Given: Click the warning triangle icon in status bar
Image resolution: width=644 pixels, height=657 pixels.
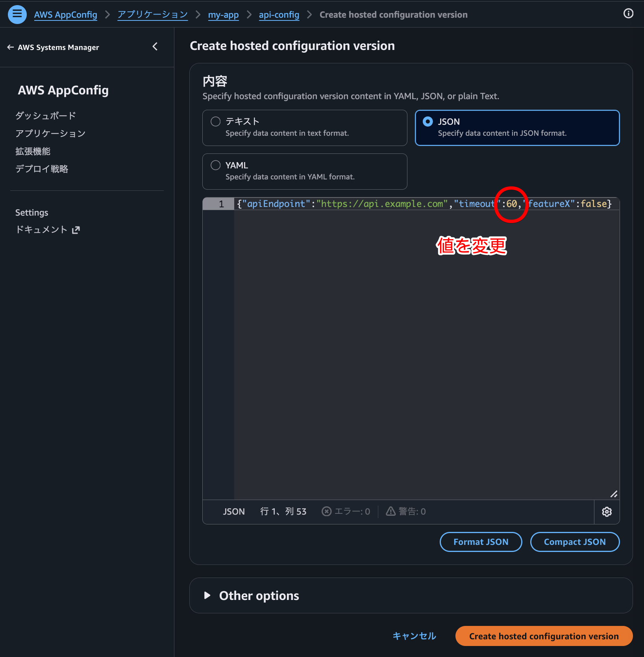Looking at the screenshot, I should (390, 511).
